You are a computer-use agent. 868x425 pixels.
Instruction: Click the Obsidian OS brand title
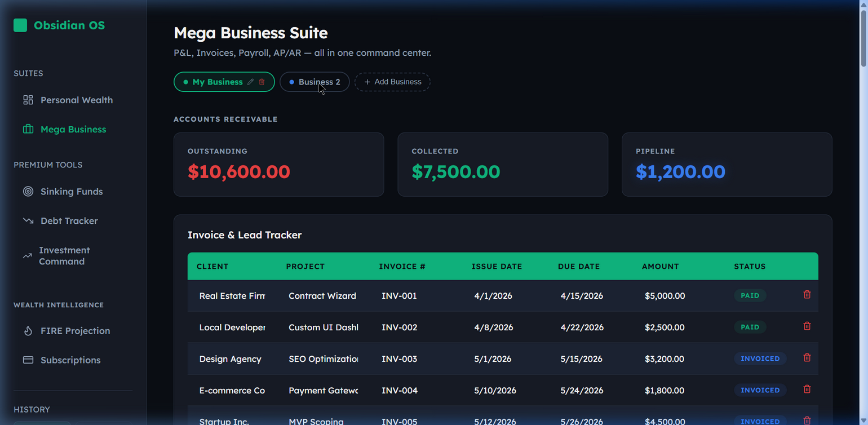tap(69, 25)
